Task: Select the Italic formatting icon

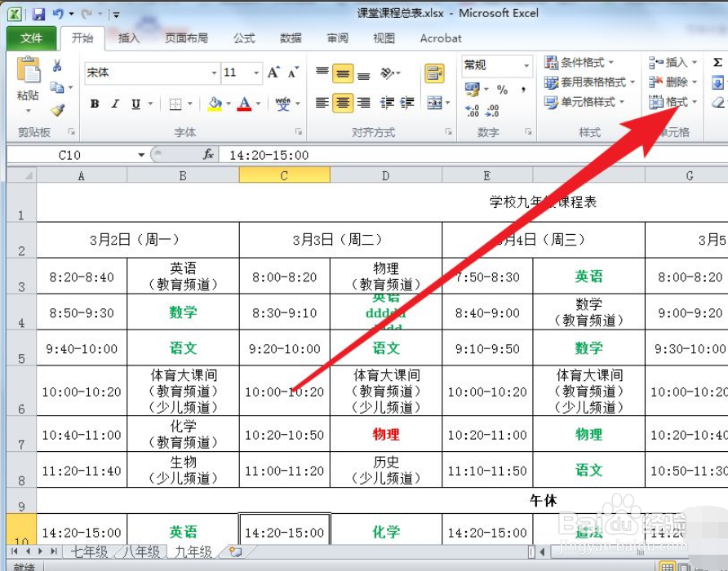Action: (114, 103)
